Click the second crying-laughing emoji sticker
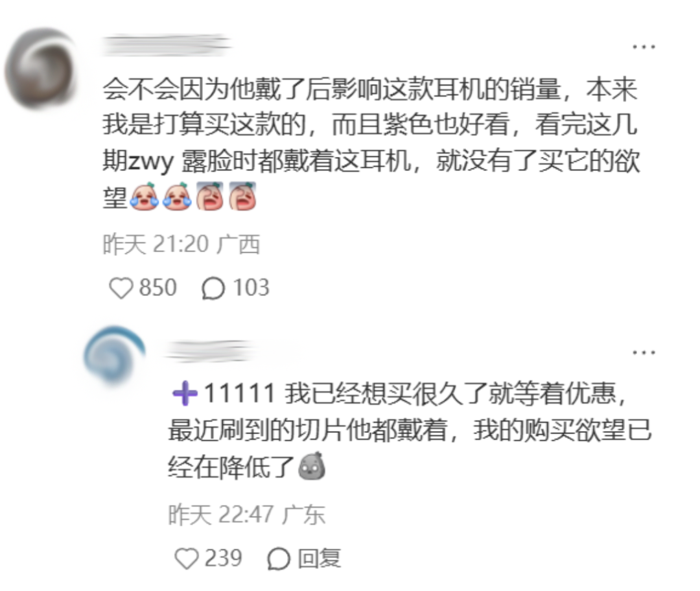The image size is (700, 591). point(177,196)
